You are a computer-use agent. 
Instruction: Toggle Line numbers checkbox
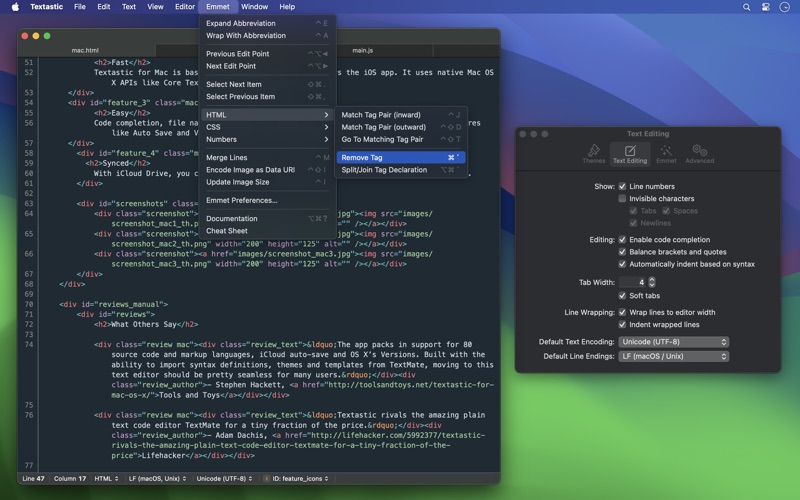pyautogui.click(x=622, y=186)
